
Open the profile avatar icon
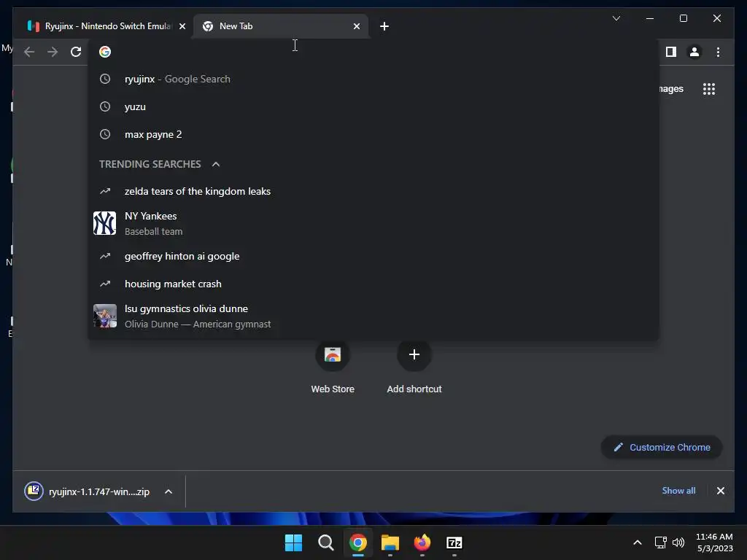pyautogui.click(x=694, y=52)
